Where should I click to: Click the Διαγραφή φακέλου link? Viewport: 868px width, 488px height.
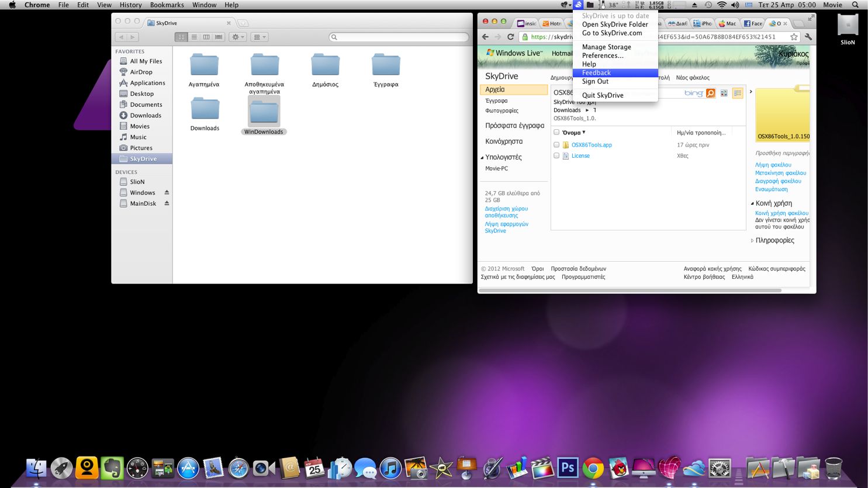tap(778, 181)
